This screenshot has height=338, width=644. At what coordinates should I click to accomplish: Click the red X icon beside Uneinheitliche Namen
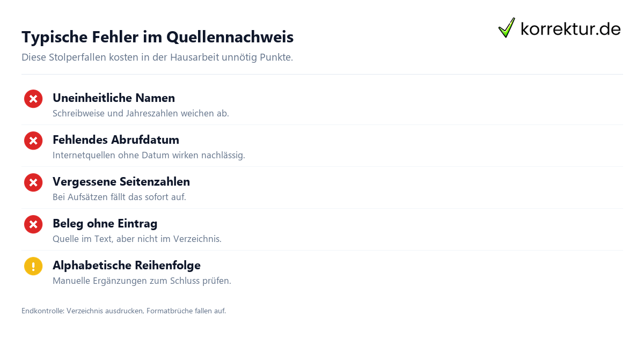tap(33, 99)
